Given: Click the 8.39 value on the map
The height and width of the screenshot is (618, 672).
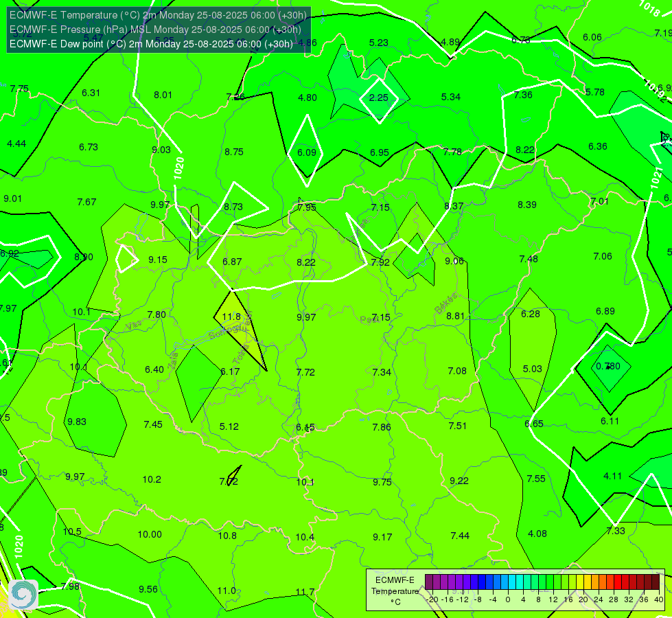Looking at the screenshot, I should pos(527,205).
